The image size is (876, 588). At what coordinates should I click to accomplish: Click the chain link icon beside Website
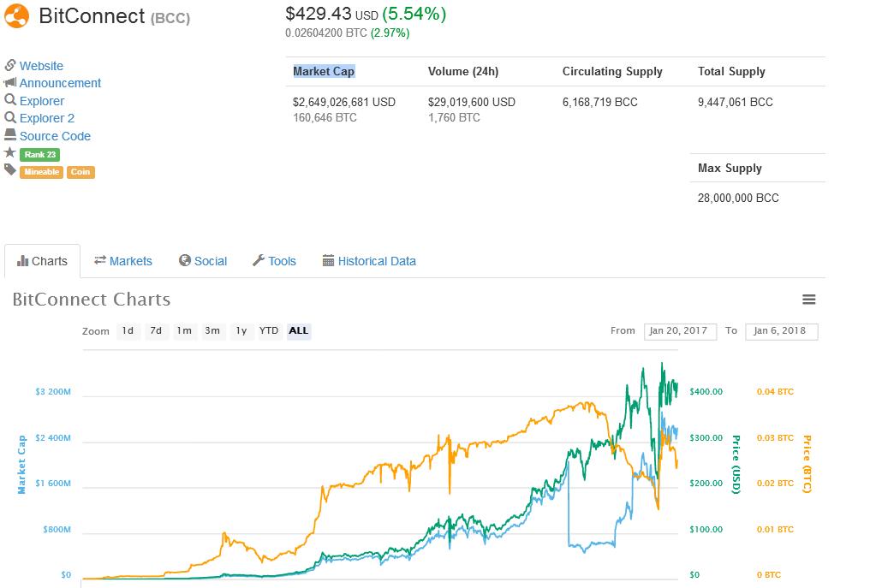[x=10, y=66]
